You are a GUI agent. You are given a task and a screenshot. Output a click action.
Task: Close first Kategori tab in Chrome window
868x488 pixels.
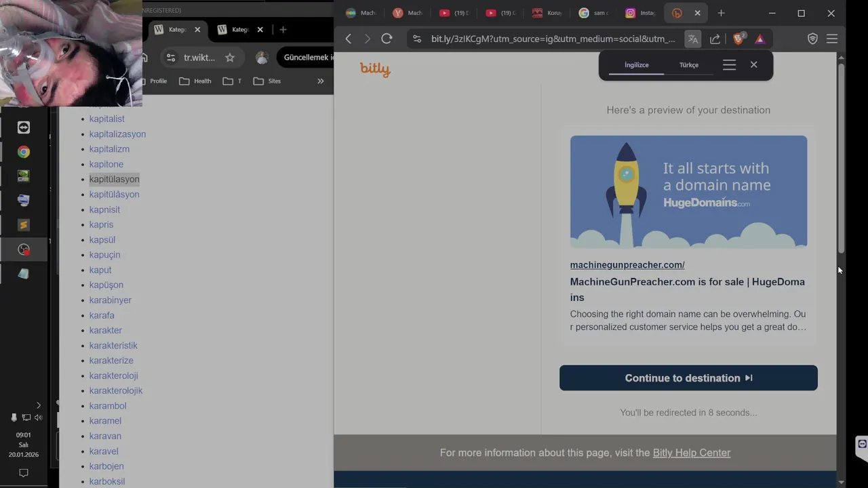[197, 29]
